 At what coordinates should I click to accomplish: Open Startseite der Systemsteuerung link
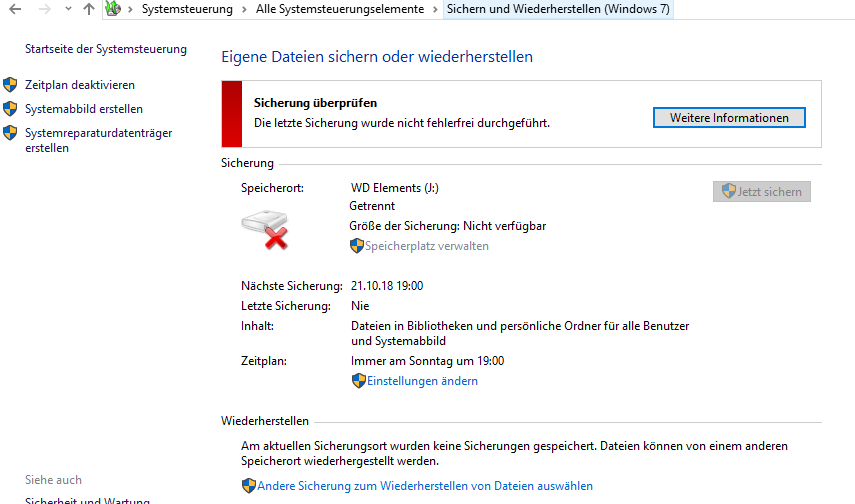(106, 49)
